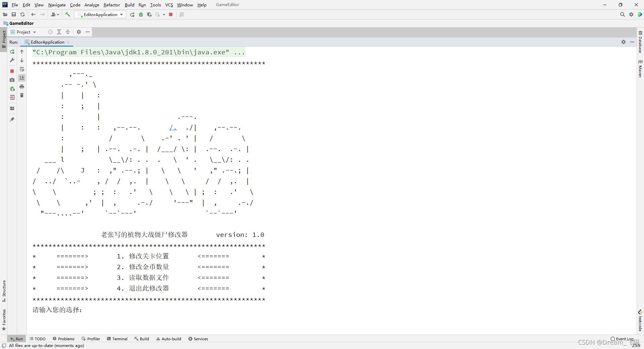Open Project panel gear options

pos(79,32)
